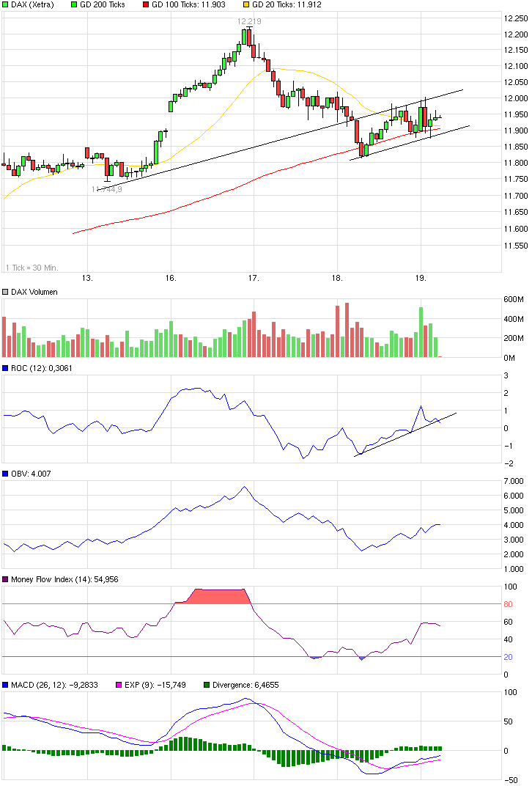Select the 'DAX (Xetra)' chart title text
The height and width of the screenshot is (786, 532).
coord(32,4)
